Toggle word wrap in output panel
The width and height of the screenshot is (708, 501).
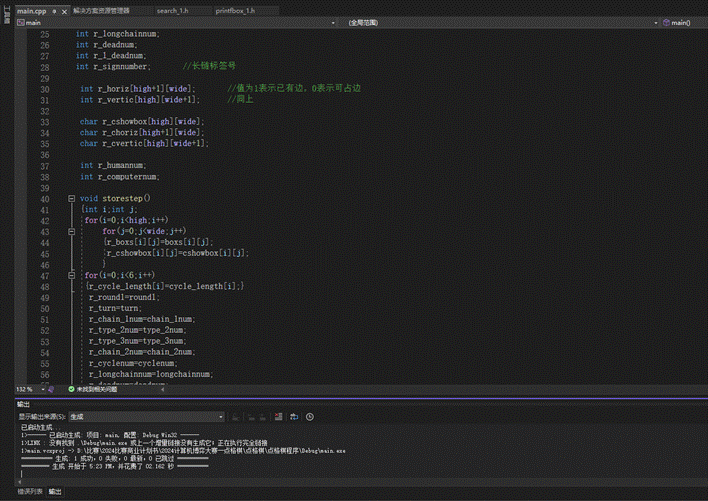tap(294, 416)
